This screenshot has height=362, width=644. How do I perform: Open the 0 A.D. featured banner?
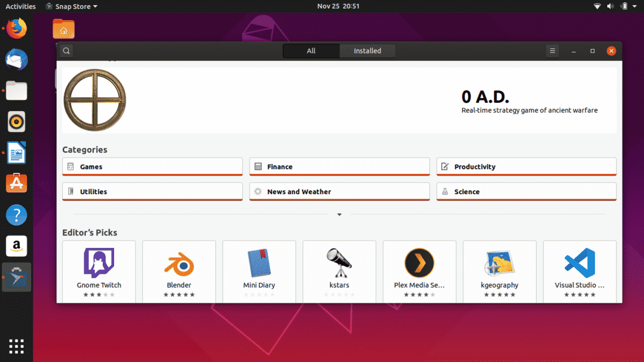point(340,101)
